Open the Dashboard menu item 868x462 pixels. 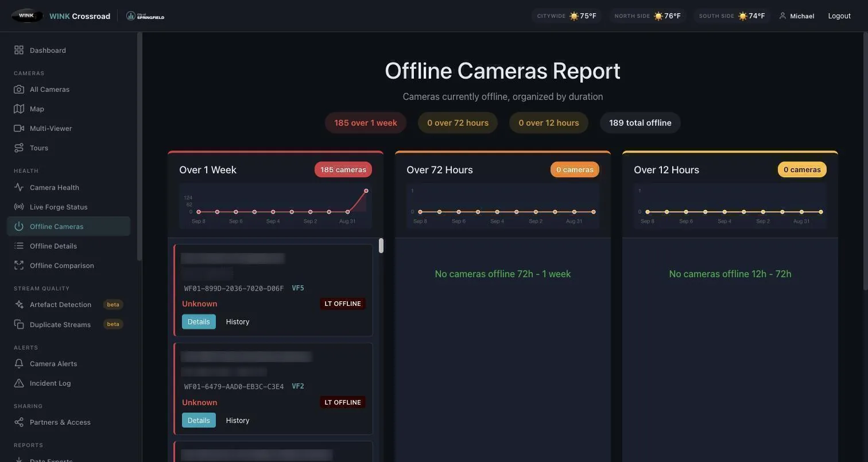[68, 51]
